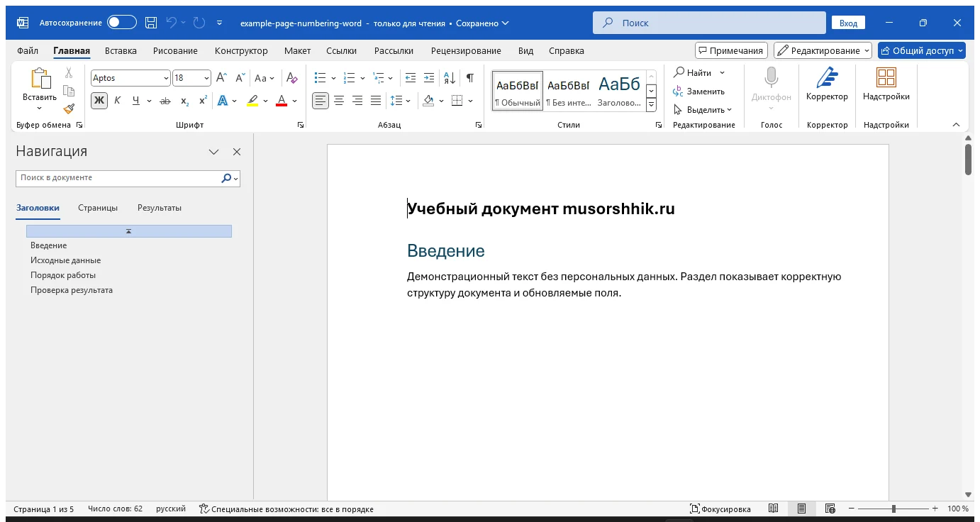
Task: Switch to the Рецензирование ribbon tab
Action: 466,50
